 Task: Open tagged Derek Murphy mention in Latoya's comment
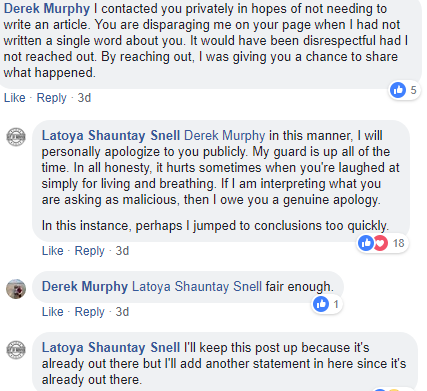coord(225,136)
